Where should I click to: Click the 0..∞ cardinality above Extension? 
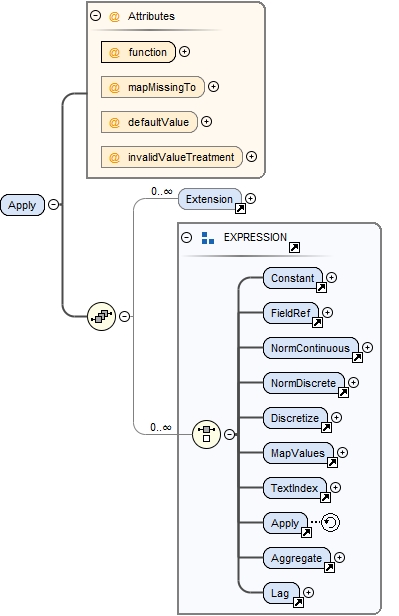coord(162,191)
